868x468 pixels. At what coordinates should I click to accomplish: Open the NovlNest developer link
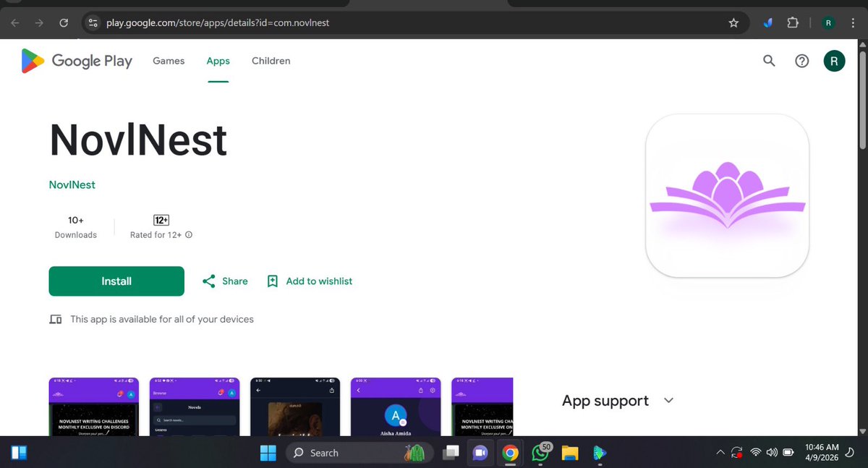[72, 184]
